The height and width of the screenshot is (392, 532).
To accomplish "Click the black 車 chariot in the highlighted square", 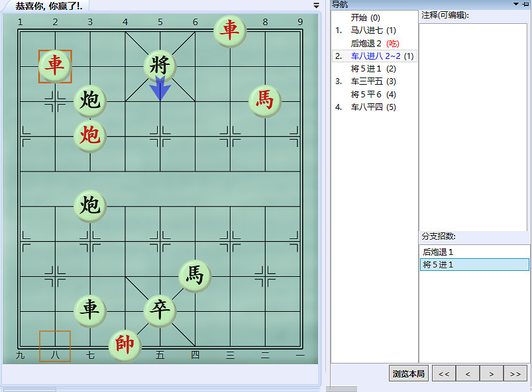I will (55, 66).
